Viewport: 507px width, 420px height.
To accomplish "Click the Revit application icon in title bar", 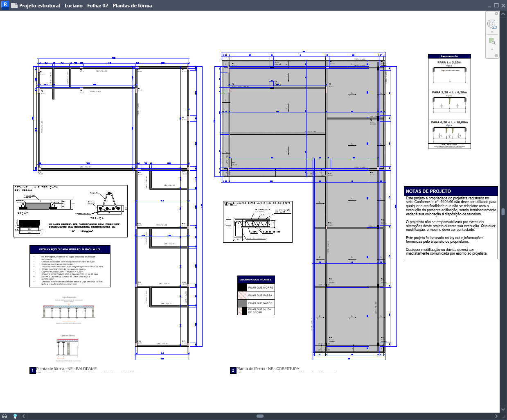I will [5, 5].
